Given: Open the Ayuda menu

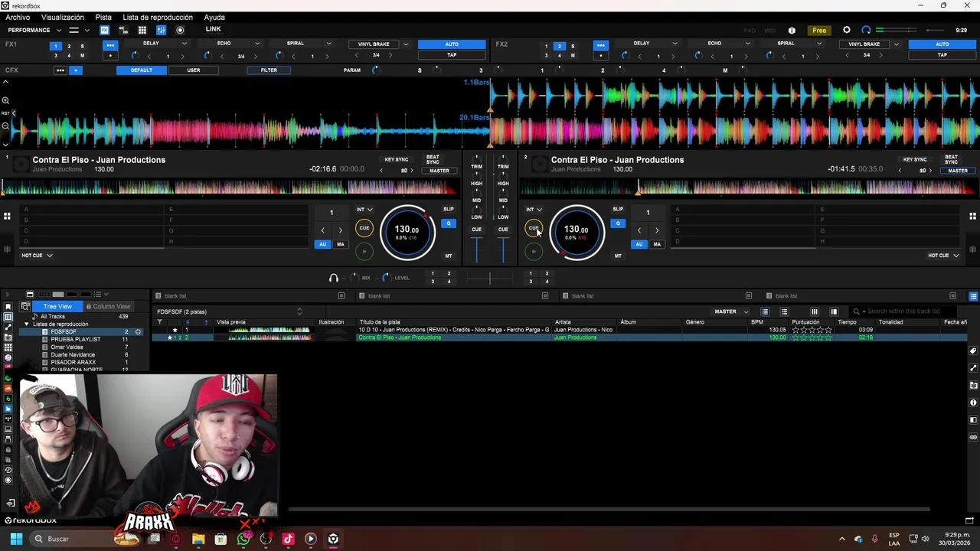Looking at the screenshot, I should click(214, 17).
